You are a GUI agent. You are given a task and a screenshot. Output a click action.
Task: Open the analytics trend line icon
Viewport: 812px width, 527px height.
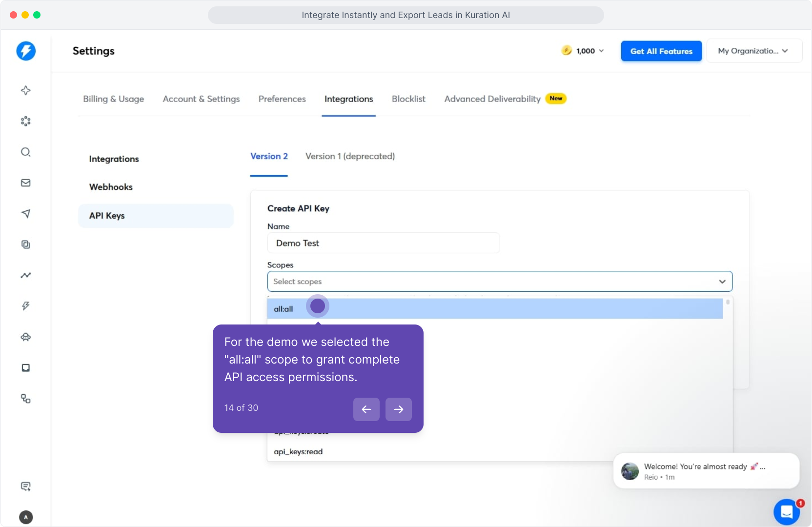tap(26, 275)
